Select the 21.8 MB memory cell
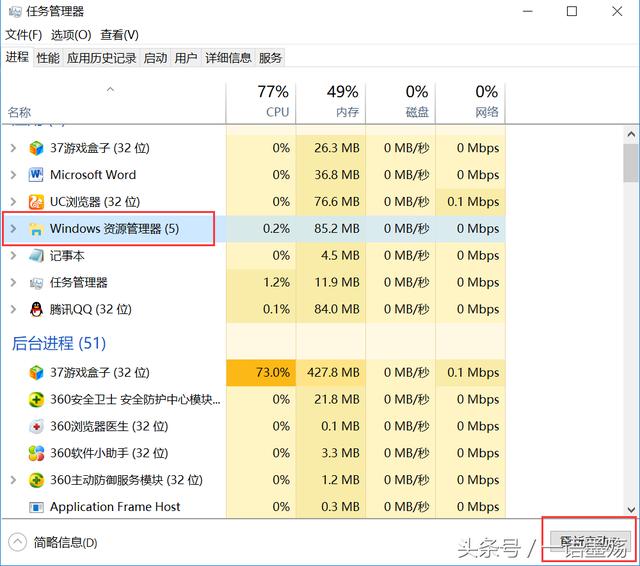This screenshot has width=640, height=566. pyautogui.click(x=331, y=400)
